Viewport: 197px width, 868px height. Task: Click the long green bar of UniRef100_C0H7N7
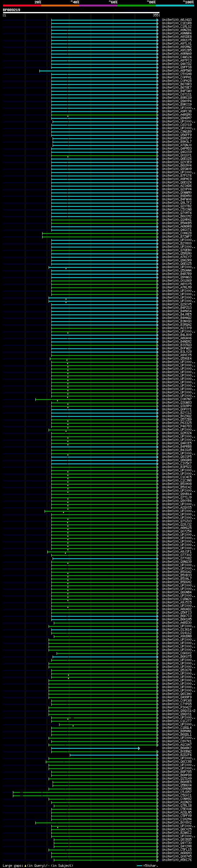point(97,399)
